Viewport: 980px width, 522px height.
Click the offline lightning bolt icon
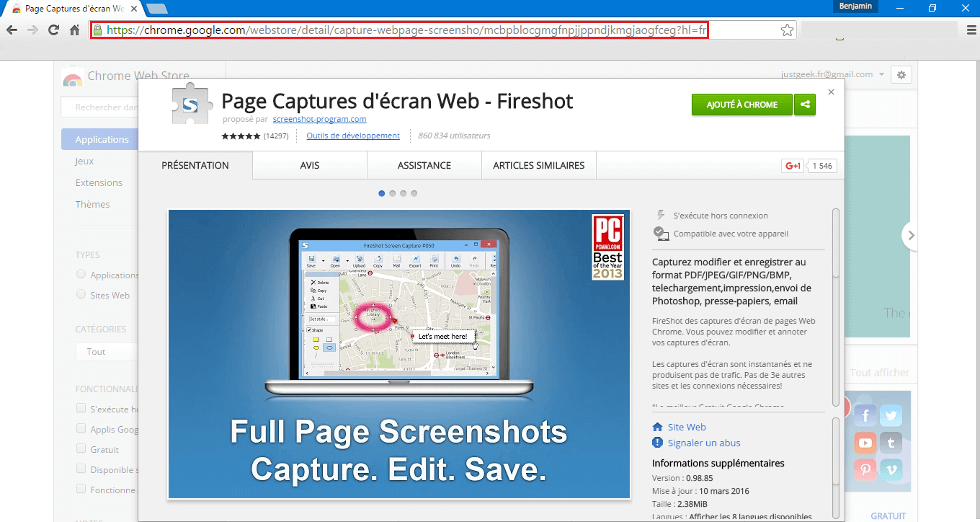coord(661,215)
